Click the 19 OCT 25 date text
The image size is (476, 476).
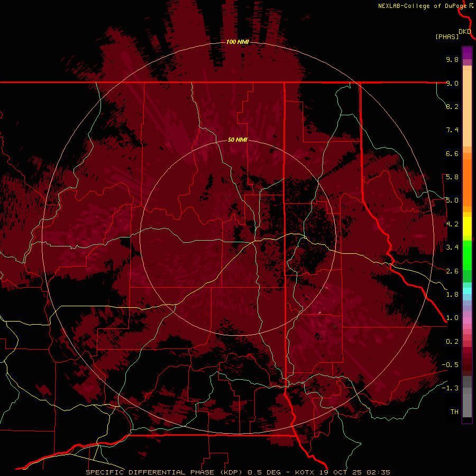coord(341,472)
